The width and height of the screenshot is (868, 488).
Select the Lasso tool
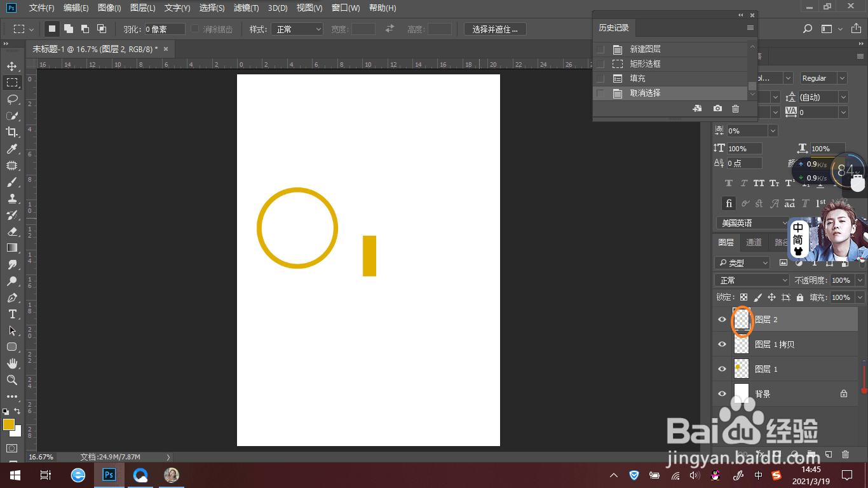click(11, 99)
